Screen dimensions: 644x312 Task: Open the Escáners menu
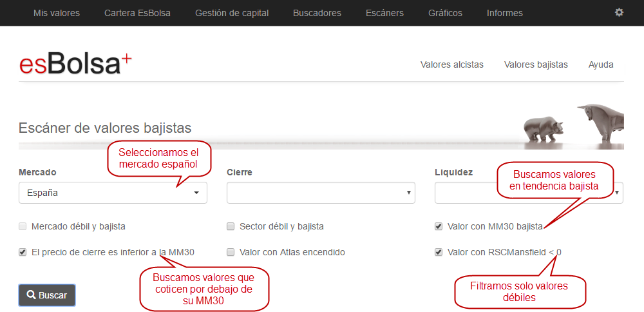(x=385, y=13)
